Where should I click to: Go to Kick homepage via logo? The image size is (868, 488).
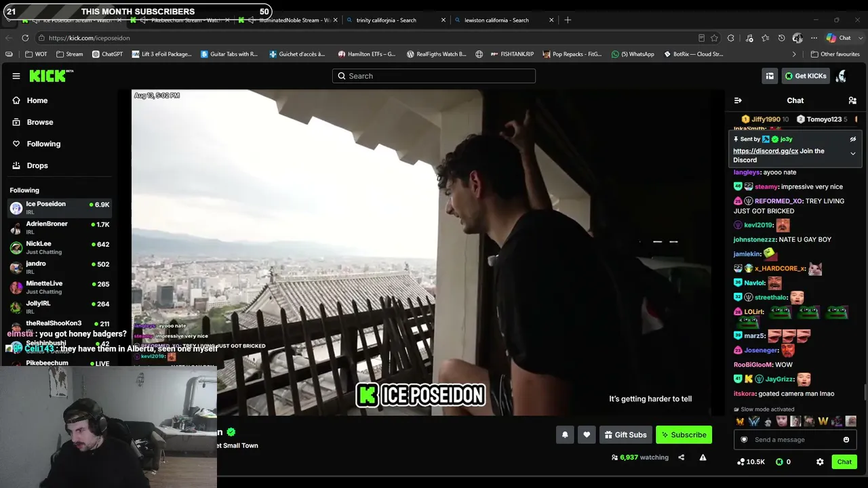point(51,76)
